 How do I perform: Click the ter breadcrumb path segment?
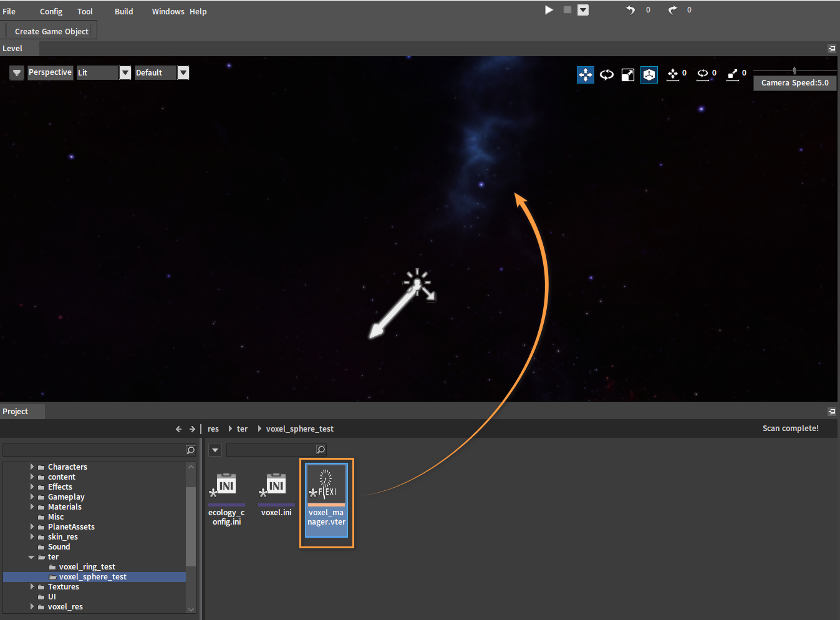[242, 429]
